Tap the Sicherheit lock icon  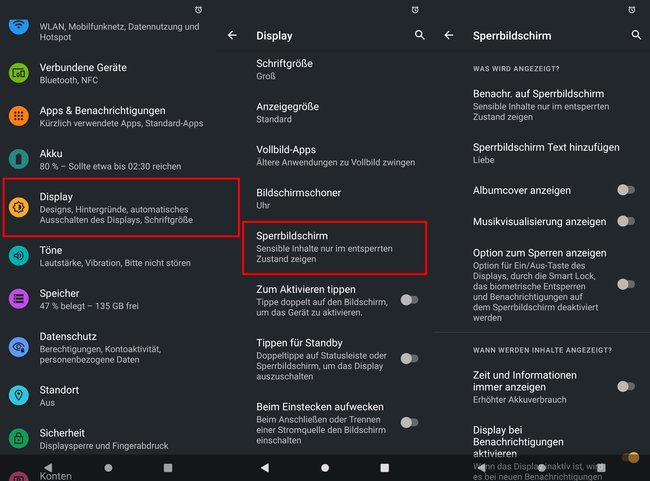click(x=19, y=438)
